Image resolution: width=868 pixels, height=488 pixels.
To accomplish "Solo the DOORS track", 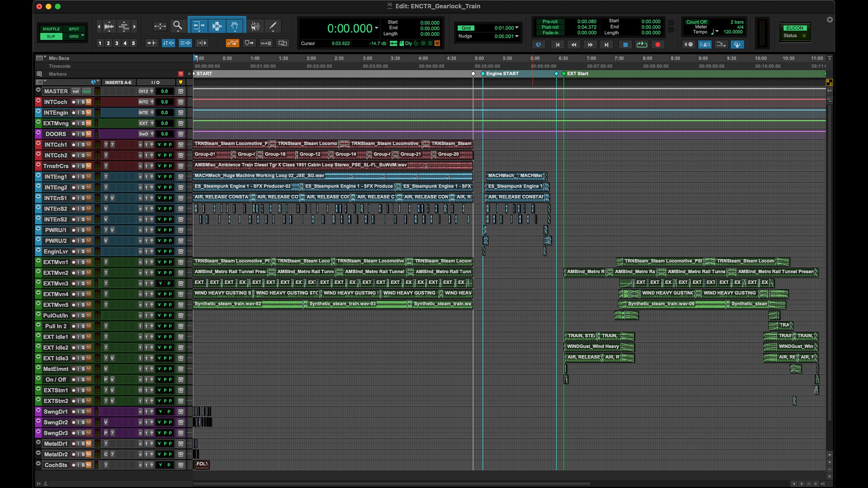I will (83, 134).
